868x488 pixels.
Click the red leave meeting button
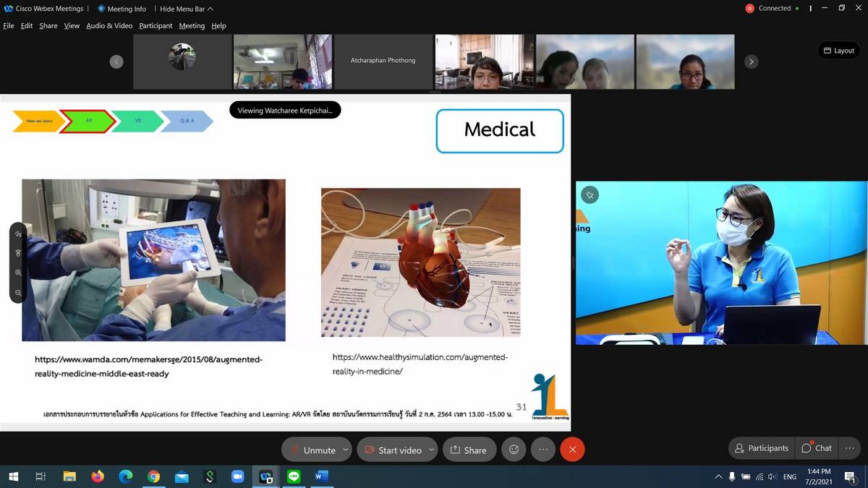572,450
